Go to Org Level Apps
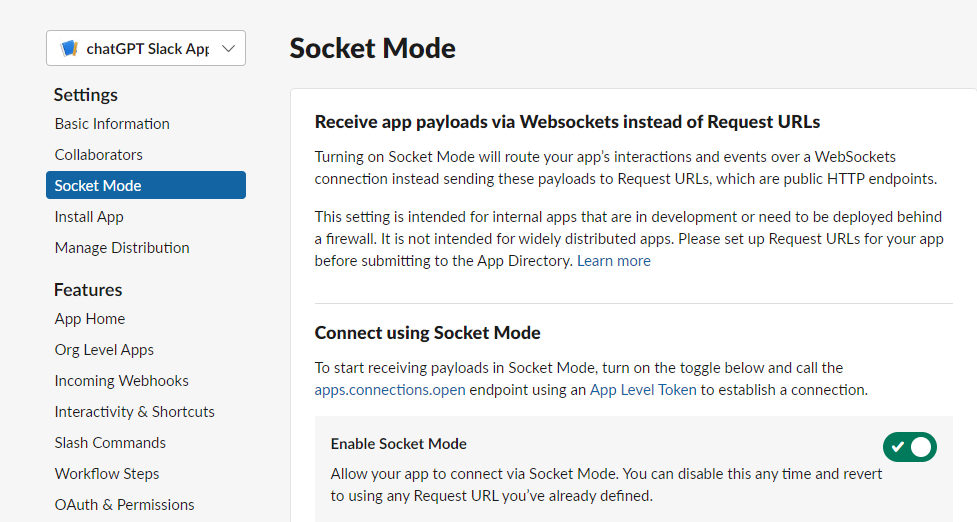This screenshot has width=977, height=522. pyautogui.click(x=104, y=350)
